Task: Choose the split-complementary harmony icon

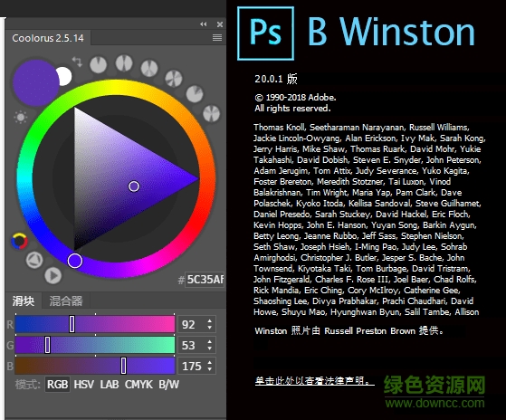Action: (x=149, y=68)
